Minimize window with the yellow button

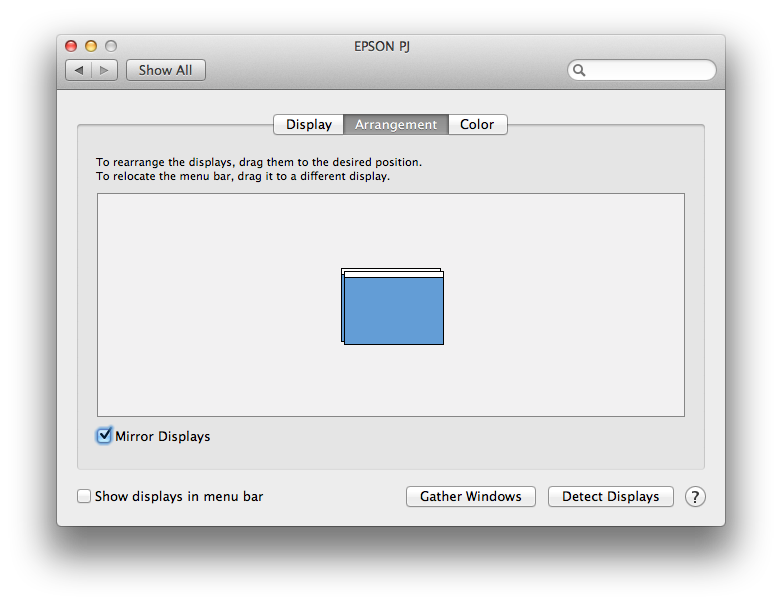point(91,46)
